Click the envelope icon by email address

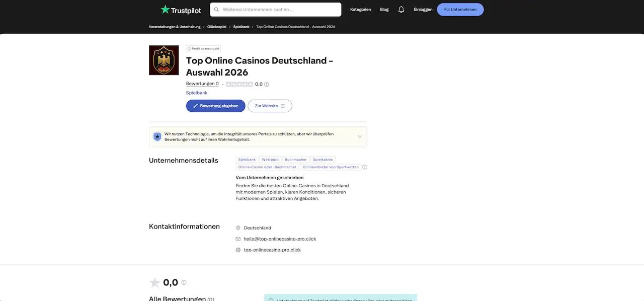click(238, 239)
